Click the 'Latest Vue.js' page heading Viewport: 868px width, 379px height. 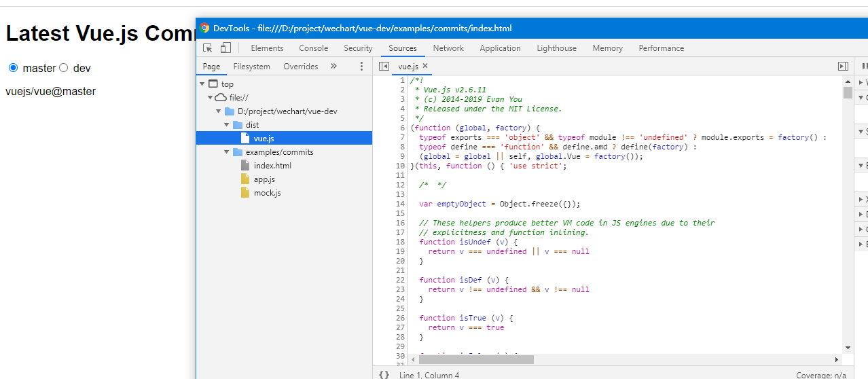tap(101, 33)
